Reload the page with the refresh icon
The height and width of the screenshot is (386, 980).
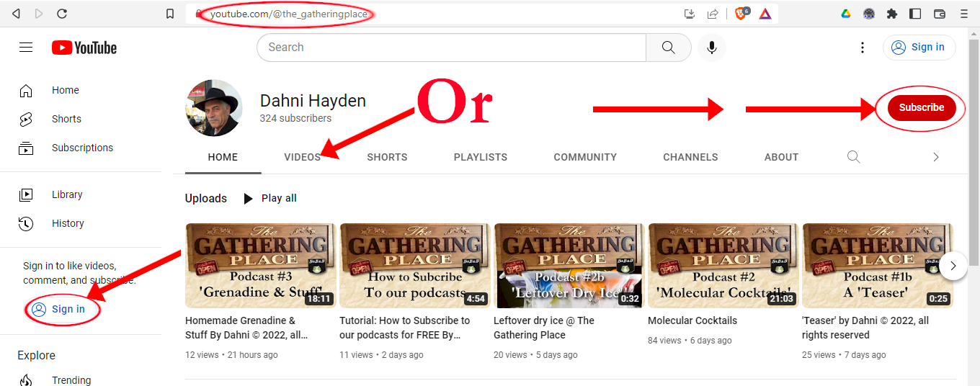click(62, 14)
